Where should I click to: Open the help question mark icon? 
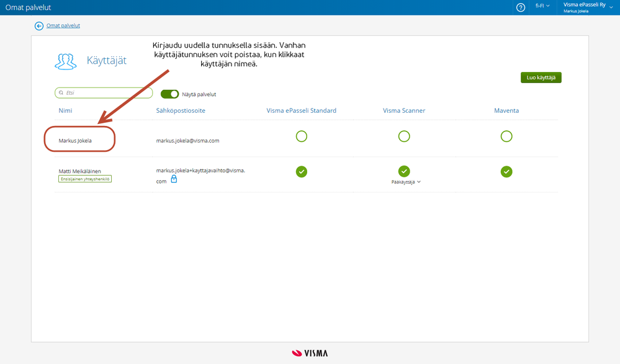[521, 7]
